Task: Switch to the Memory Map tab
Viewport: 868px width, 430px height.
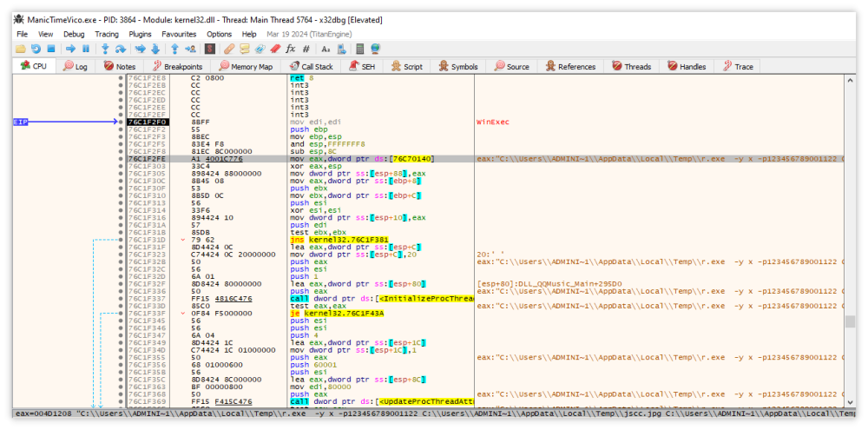Action: pyautogui.click(x=247, y=66)
